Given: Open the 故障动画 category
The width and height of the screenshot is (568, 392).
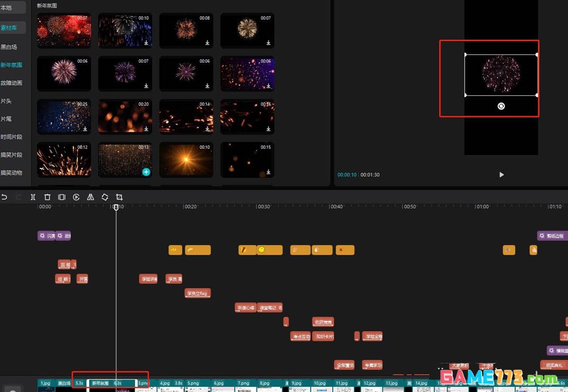Looking at the screenshot, I should pyautogui.click(x=11, y=83).
